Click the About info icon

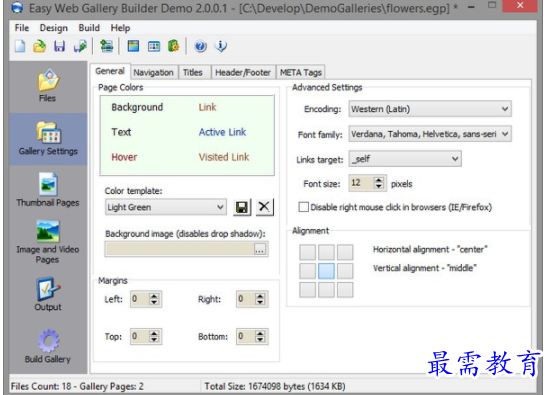click(x=221, y=46)
